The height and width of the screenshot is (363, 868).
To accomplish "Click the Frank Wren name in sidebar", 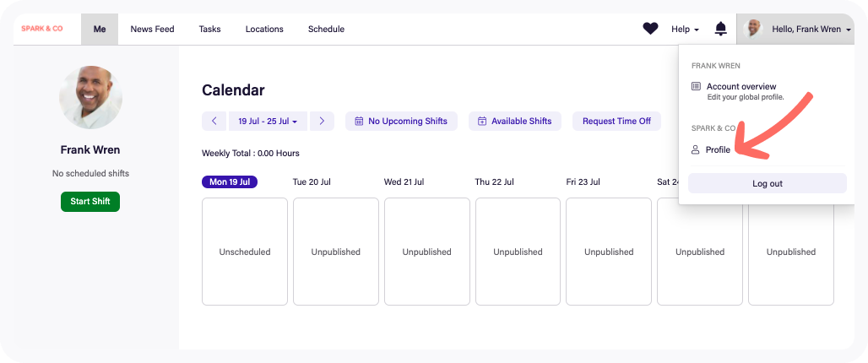I will [x=90, y=150].
